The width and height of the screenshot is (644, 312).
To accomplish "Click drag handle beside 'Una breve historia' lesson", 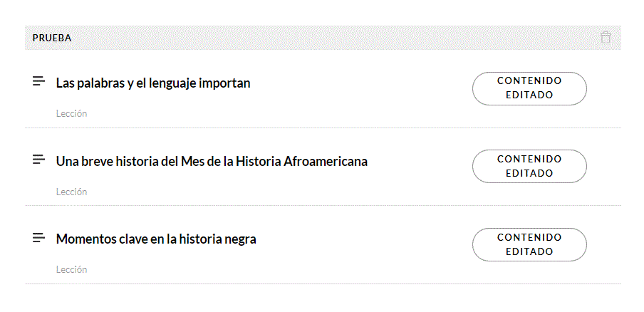I will point(39,160).
